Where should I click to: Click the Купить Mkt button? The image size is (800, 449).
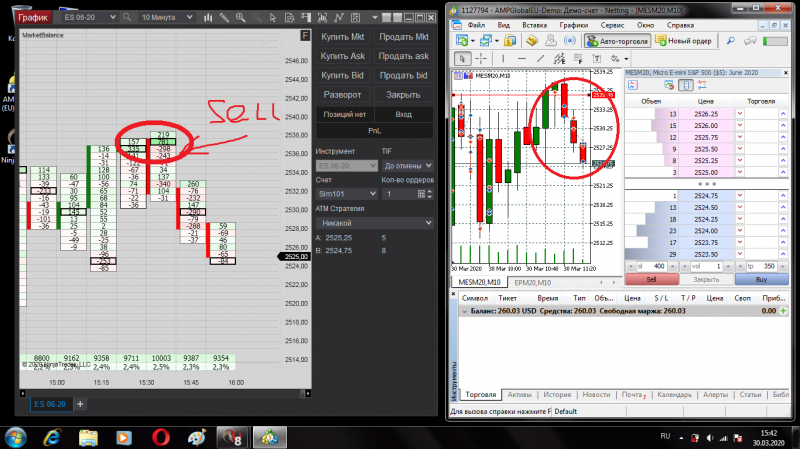343,37
